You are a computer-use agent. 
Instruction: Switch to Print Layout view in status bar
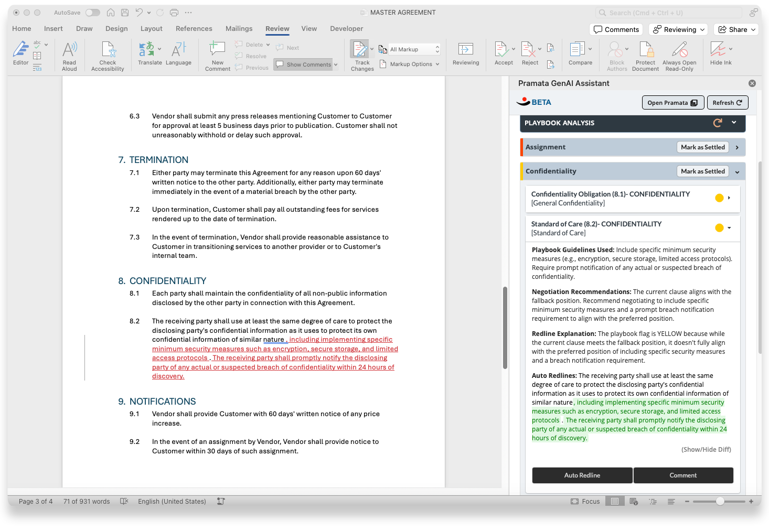615,502
